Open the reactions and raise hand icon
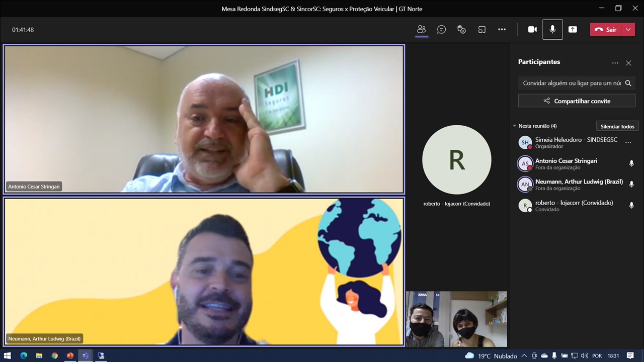The height and width of the screenshot is (362, 644). coord(461,30)
